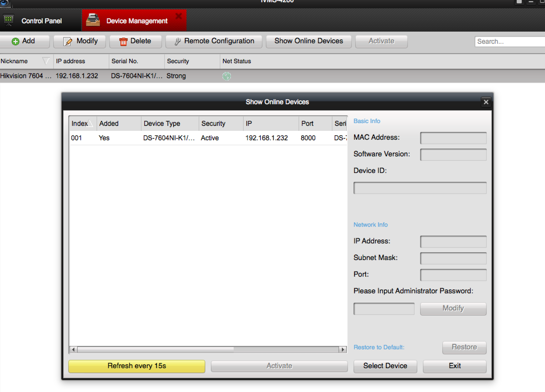Close the Device Management tab with the red X

(x=179, y=16)
